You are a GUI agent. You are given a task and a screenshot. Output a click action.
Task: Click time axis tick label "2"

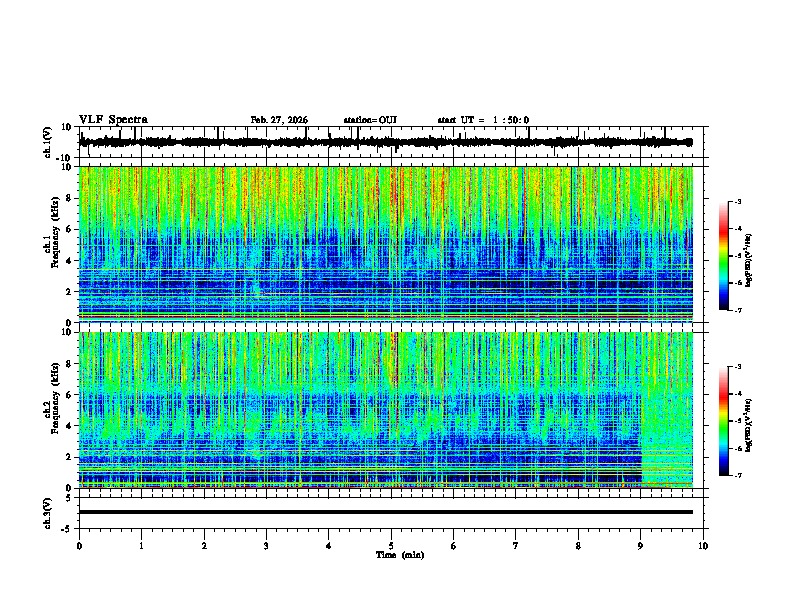pyautogui.click(x=204, y=546)
